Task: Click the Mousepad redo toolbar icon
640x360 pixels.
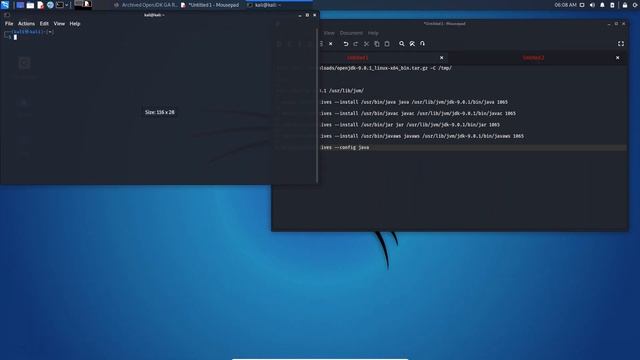Action: click(x=356, y=44)
